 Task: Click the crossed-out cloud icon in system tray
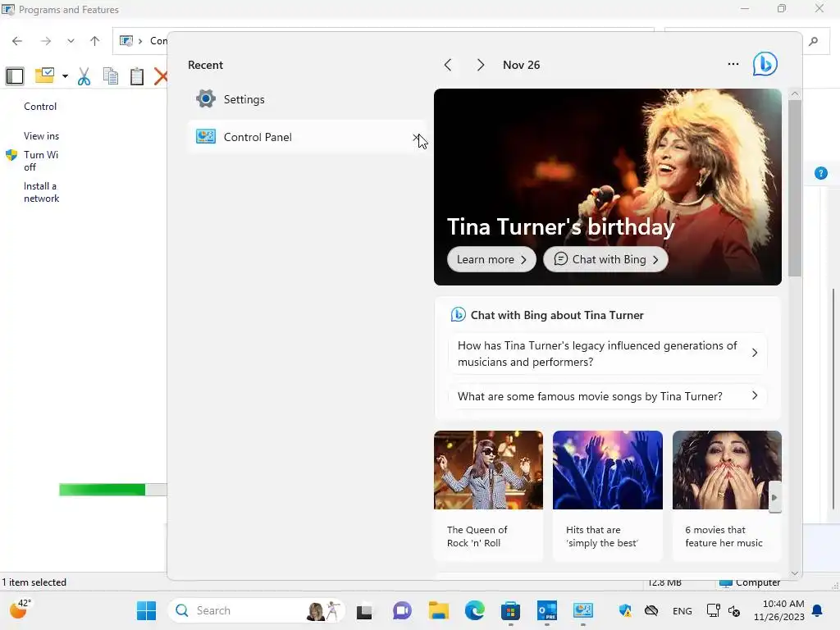coord(651,610)
